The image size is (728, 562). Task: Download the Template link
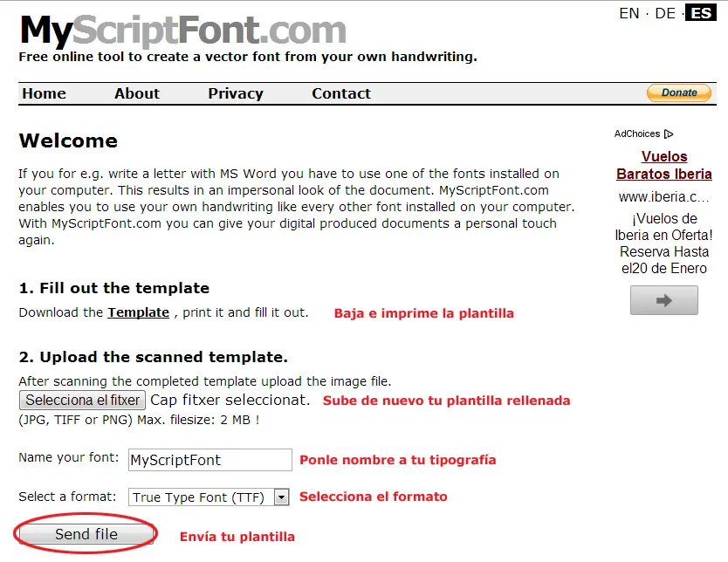pyautogui.click(x=139, y=312)
